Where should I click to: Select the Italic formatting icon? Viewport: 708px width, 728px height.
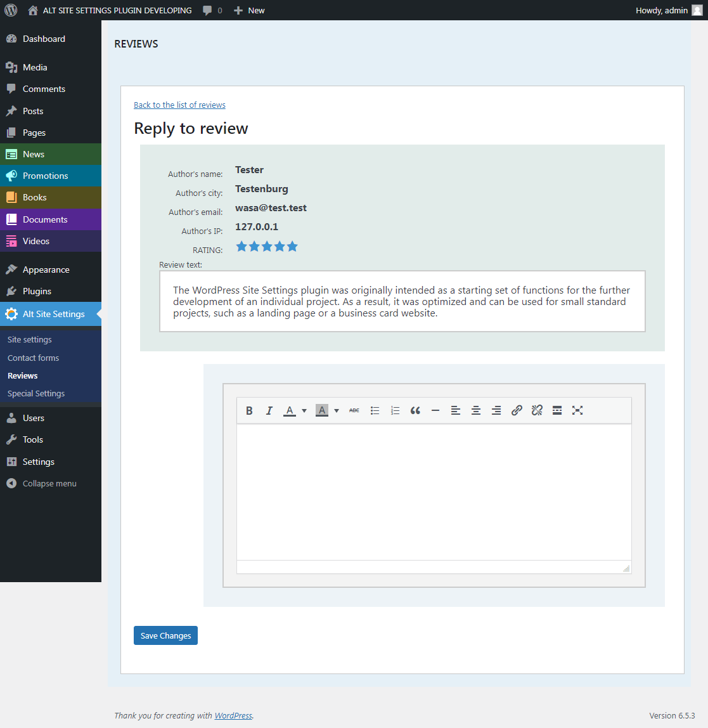point(269,410)
